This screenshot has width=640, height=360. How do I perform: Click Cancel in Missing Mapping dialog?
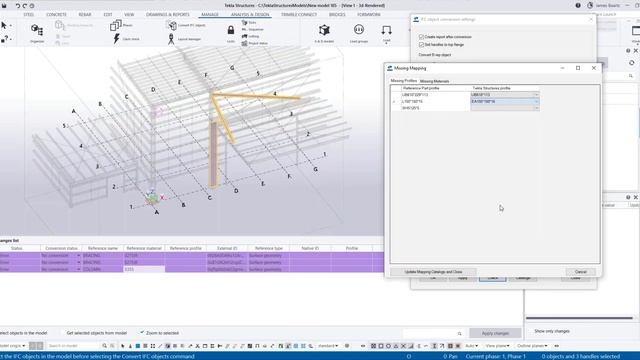pyautogui.click(x=580, y=272)
